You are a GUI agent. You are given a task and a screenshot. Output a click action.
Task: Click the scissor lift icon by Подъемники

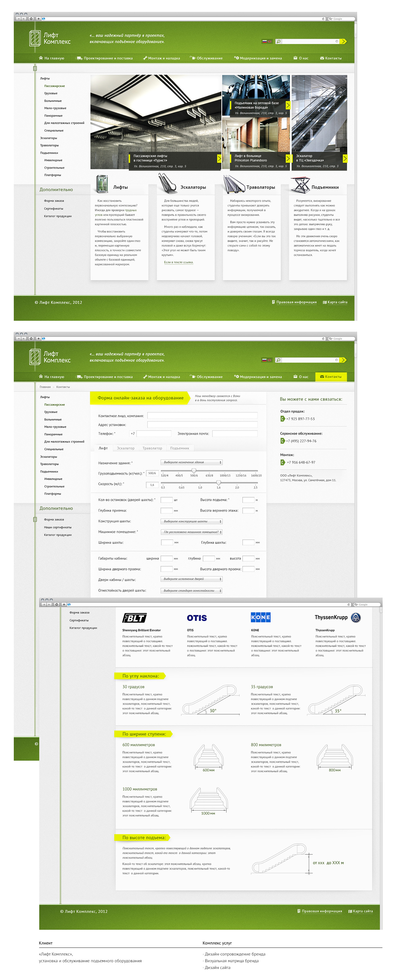click(300, 185)
